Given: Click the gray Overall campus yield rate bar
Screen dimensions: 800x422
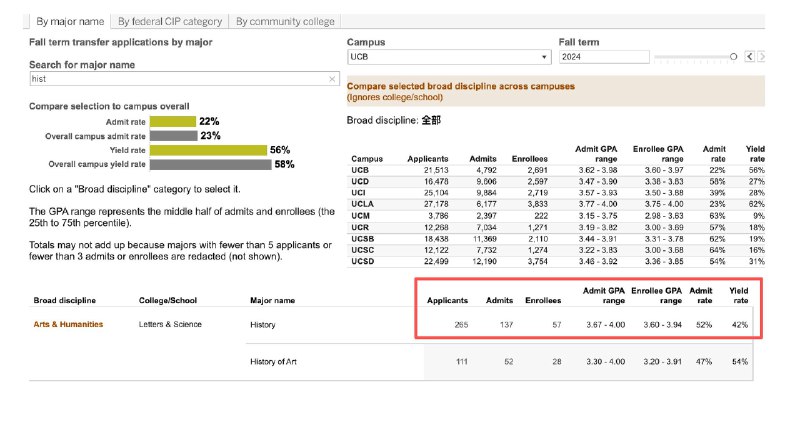Looking at the screenshot, I should coord(210,164).
